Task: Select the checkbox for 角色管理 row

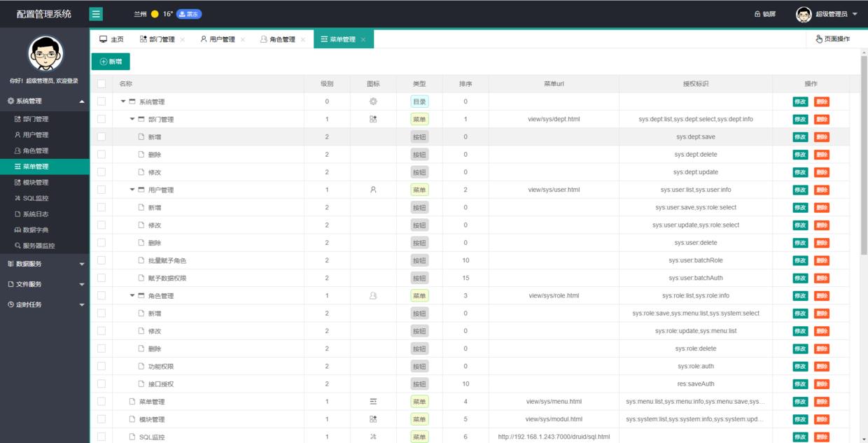Action: coord(101,296)
